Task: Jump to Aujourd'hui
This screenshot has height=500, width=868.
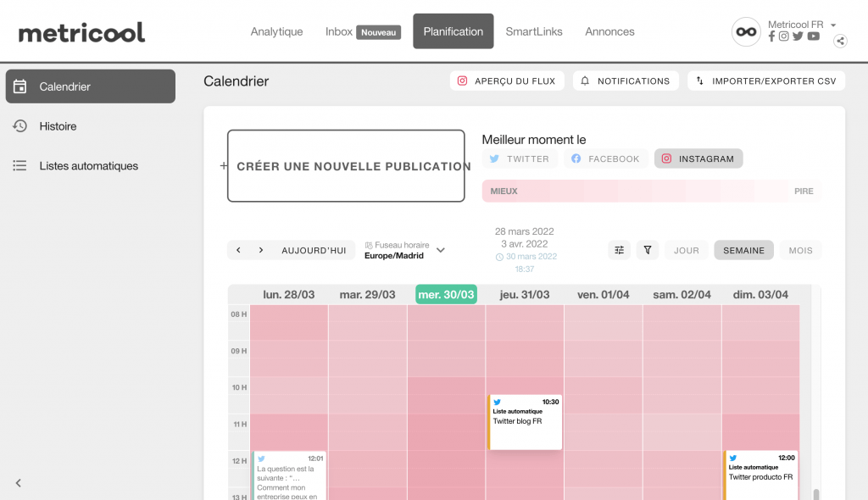Action: [314, 250]
